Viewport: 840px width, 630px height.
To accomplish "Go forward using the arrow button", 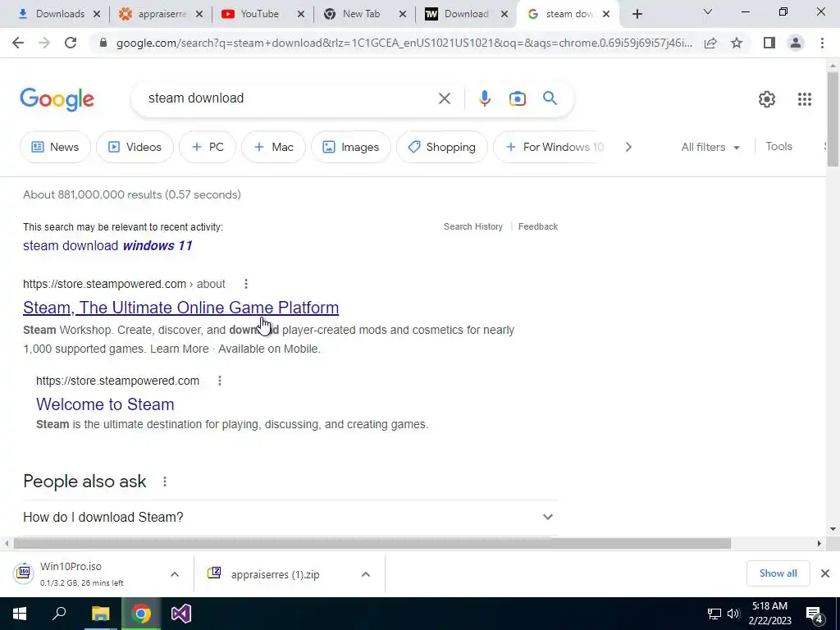I will click(x=44, y=43).
